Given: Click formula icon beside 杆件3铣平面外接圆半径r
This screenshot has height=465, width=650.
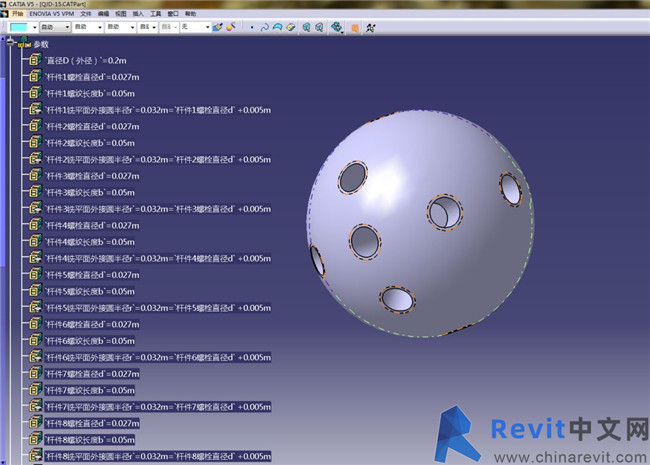Looking at the screenshot, I should tap(36, 208).
